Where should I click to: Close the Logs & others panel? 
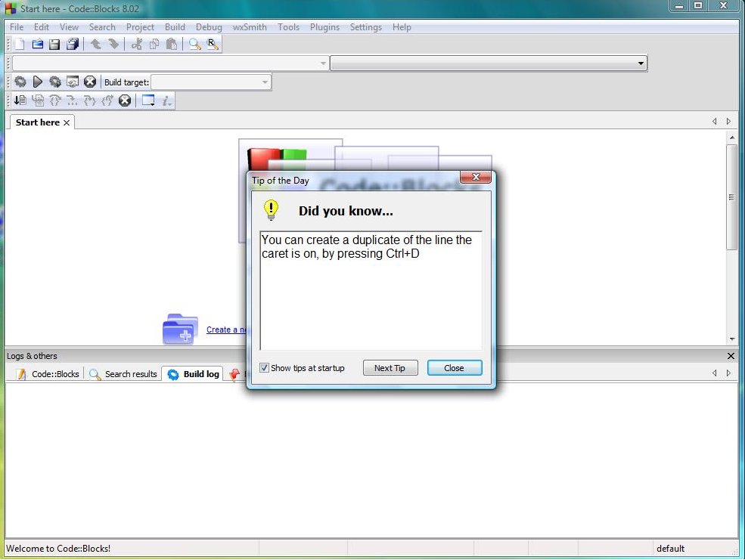coord(731,356)
